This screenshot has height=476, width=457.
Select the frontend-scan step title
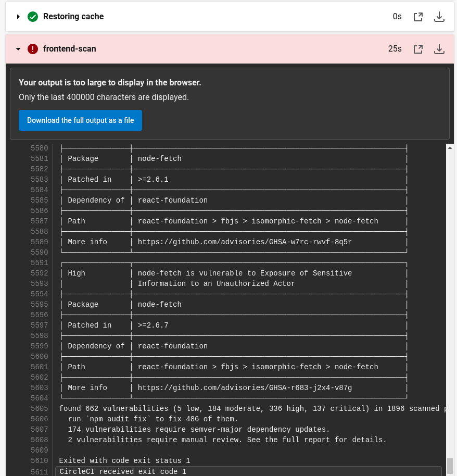click(x=70, y=48)
